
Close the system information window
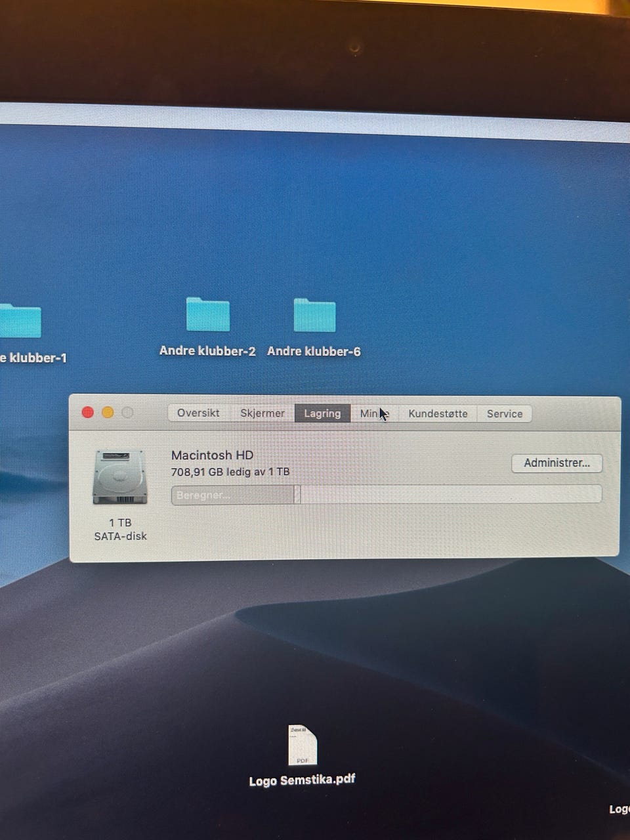tap(87, 412)
